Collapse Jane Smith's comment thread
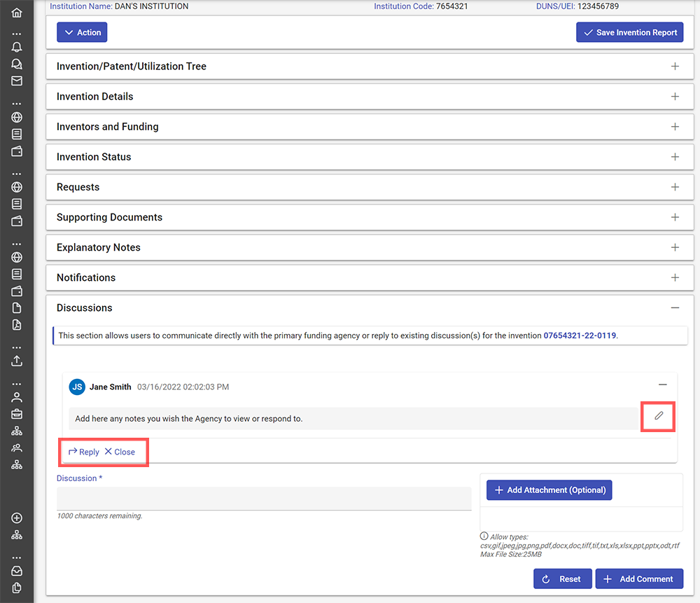Screen dimensions: 700x603 (x=662, y=384)
